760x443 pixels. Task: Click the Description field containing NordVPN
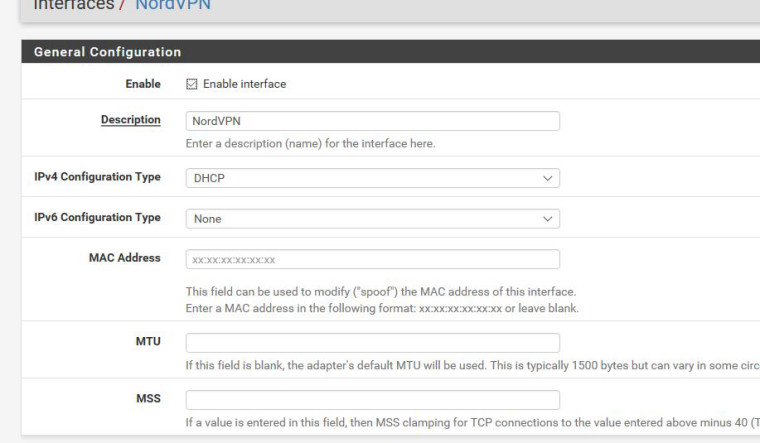tap(372, 121)
